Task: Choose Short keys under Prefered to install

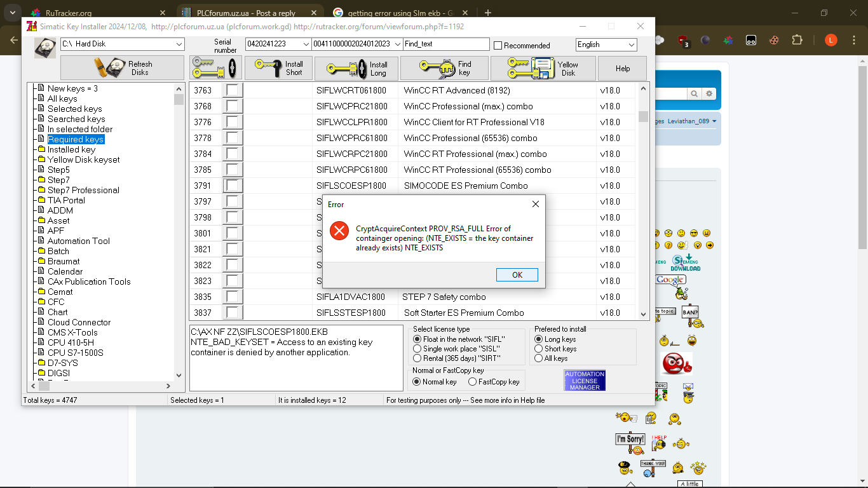Action: pyautogui.click(x=539, y=348)
